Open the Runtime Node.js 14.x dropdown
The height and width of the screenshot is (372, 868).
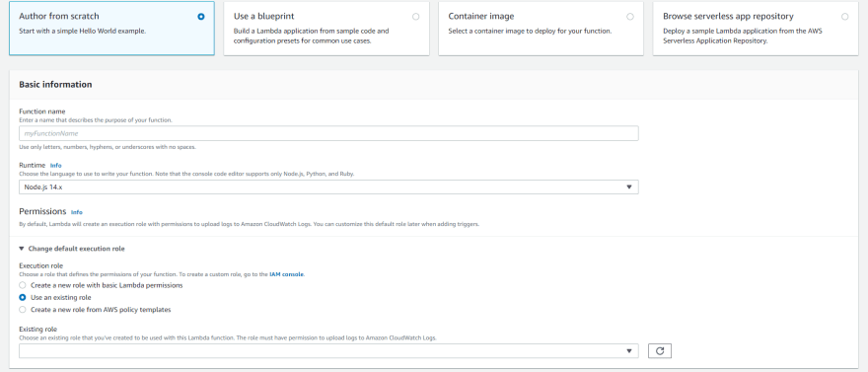click(328, 187)
